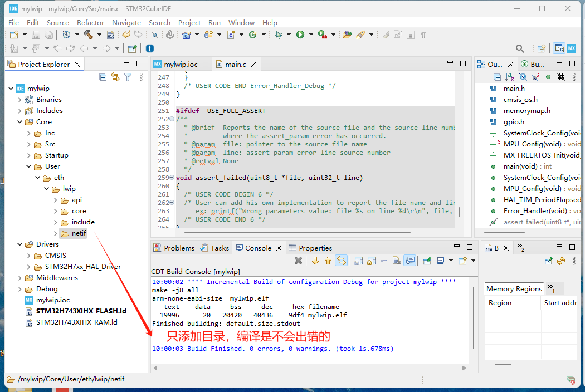Open the Project menu
585x392 pixels.
pos(189,22)
